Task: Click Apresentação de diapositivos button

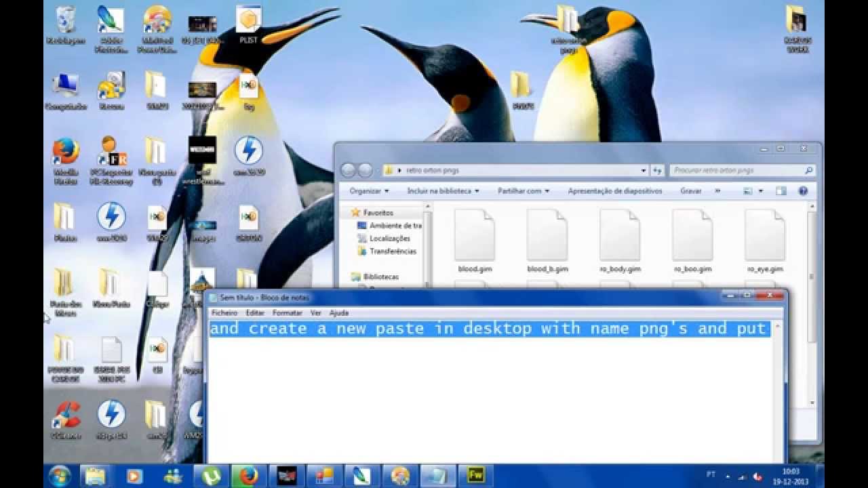Action: 615,191
